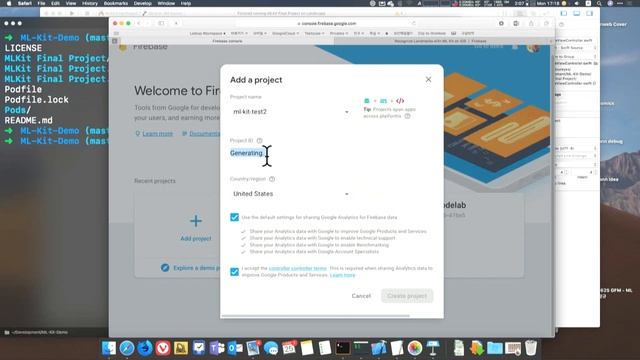
Task: Reload the page in Safari address bar
Action: click(414, 24)
